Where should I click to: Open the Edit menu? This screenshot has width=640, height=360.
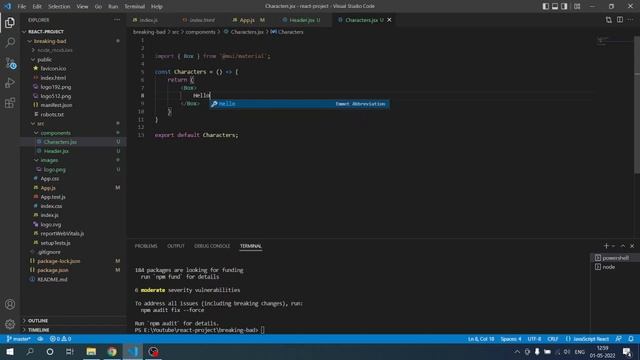pyautogui.click(x=37, y=6)
